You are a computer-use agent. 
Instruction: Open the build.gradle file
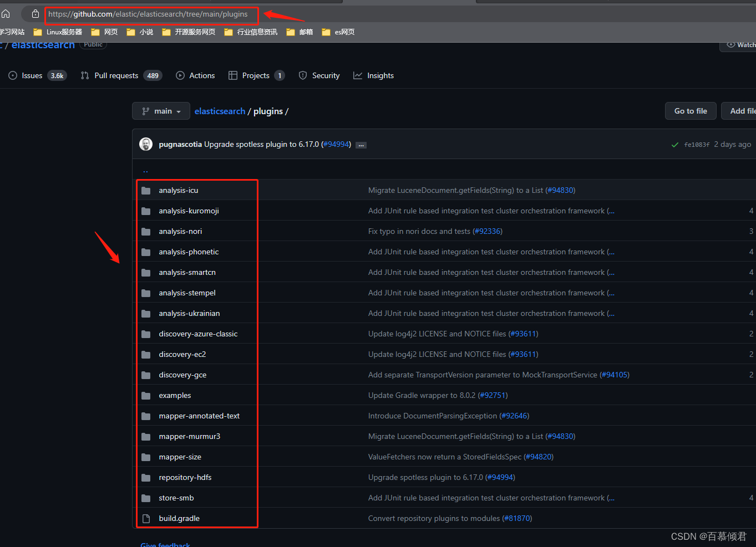179,518
